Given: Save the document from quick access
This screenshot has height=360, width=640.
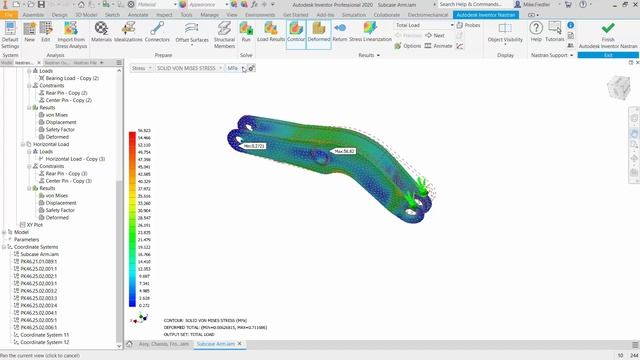Looking at the screenshot, I should (41, 4).
